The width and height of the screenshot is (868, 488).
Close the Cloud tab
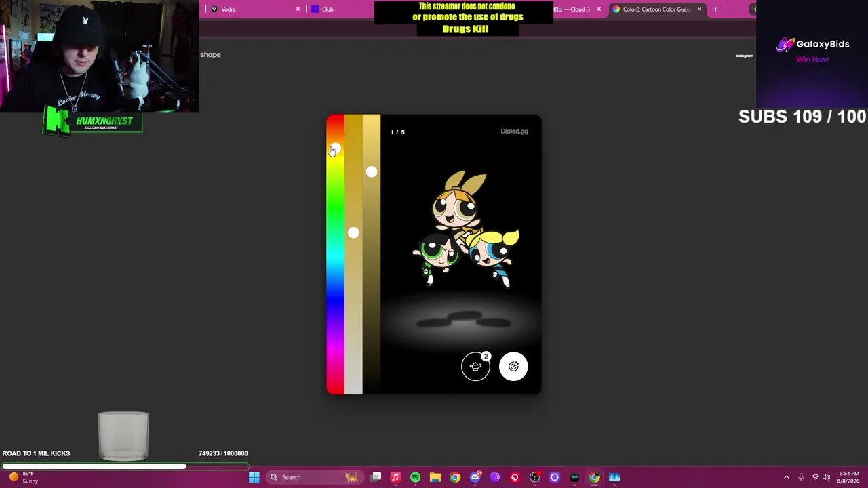click(599, 9)
